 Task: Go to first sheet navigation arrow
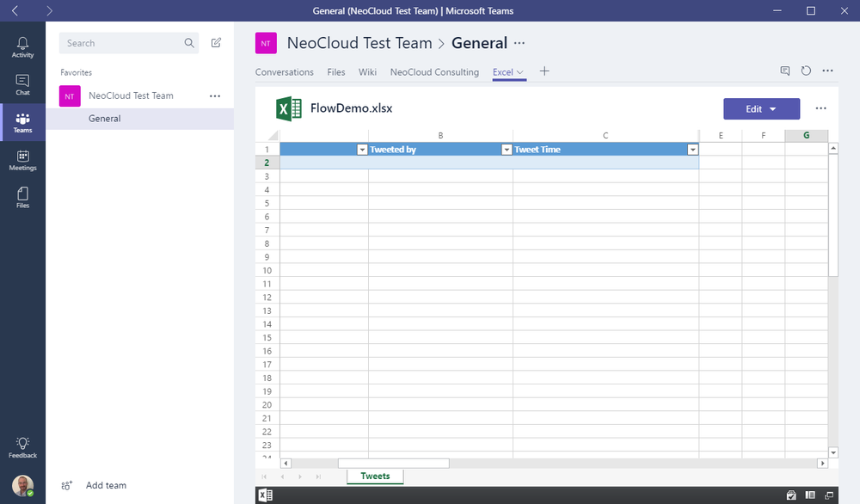[x=264, y=476]
